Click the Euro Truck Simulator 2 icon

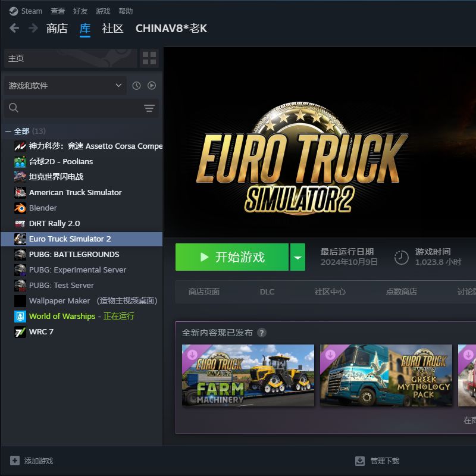click(x=20, y=239)
